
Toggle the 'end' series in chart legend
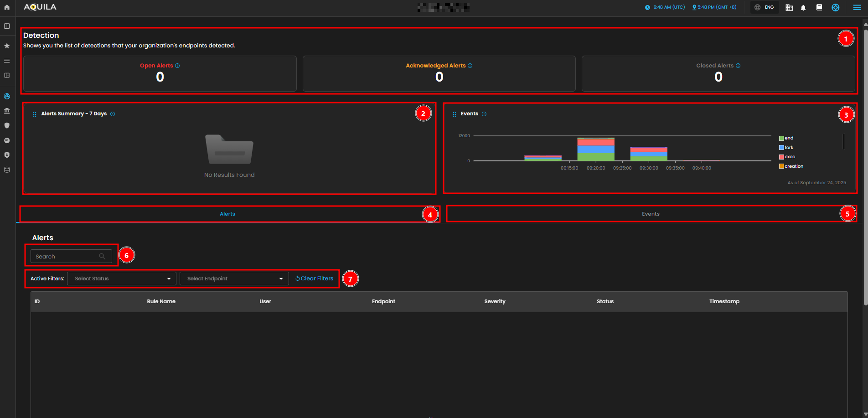[x=788, y=138]
